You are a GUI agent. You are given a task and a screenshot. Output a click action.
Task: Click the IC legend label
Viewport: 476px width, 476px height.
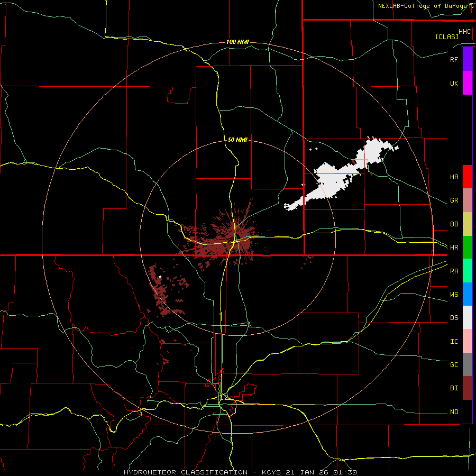[454, 342]
